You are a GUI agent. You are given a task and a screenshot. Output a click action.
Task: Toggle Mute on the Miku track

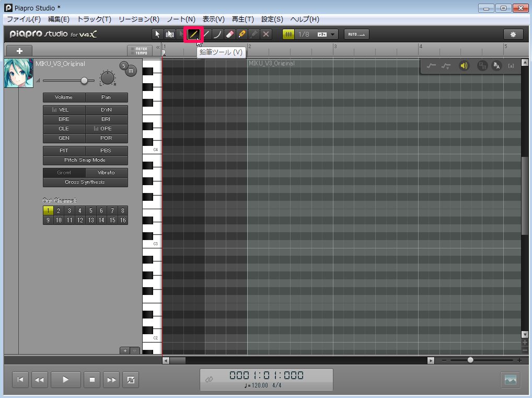pyautogui.click(x=131, y=71)
